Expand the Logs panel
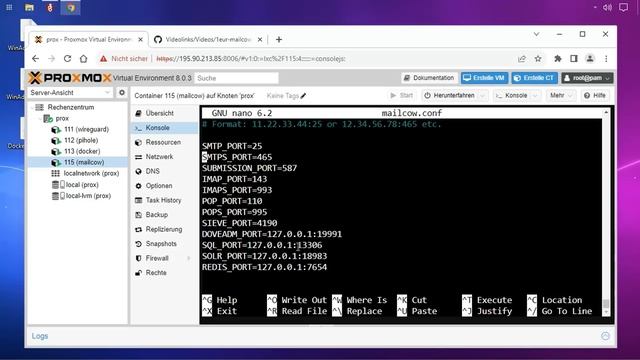 [x=40, y=336]
